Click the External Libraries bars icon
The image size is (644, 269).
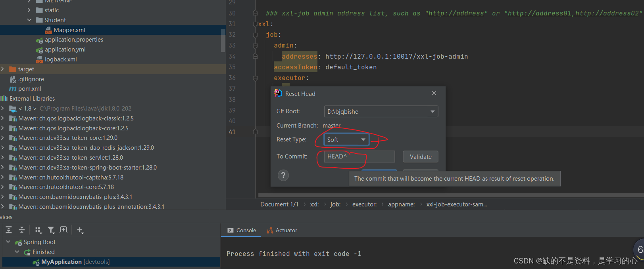(x=4, y=99)
